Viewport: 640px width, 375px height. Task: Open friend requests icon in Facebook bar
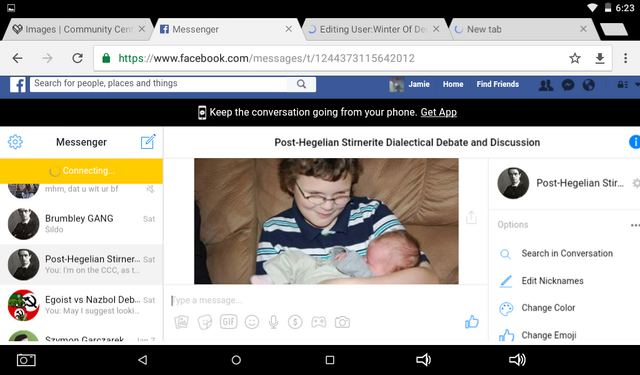546,85
